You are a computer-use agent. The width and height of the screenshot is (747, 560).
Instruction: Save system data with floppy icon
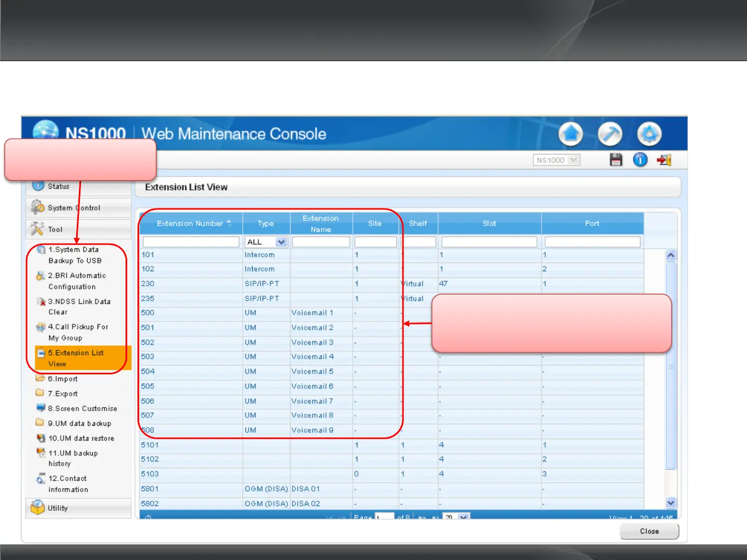coord(616,160)
